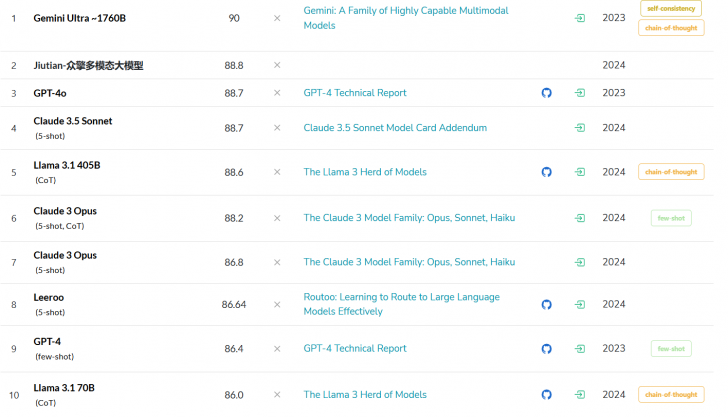Open Claude 3.5 Sonnet Model Card Addendum
This screenshot has width=728, height=417.
pos(395,128)
